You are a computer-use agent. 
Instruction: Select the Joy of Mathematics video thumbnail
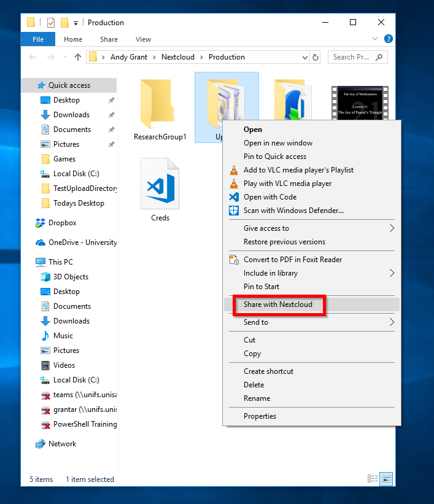click(x=359, y=103)
